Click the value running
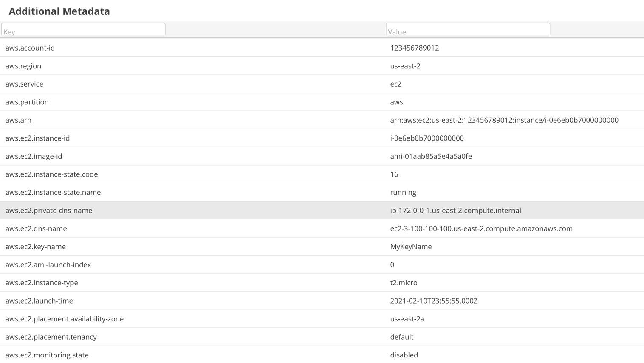This screenshot has height=363, width=644. 403,192
